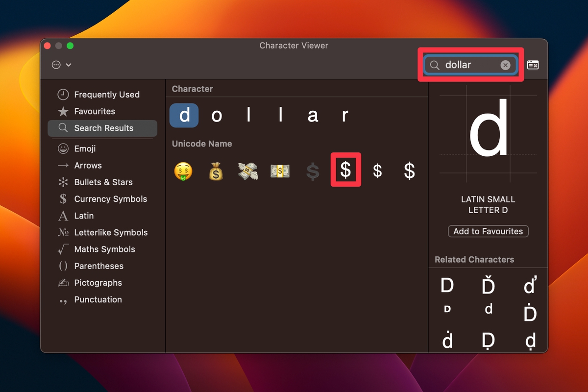Image resolution: width=588 pixels, height=392 pixels.
Task: Switch to the Search Results view
Action: coord(102,128)
